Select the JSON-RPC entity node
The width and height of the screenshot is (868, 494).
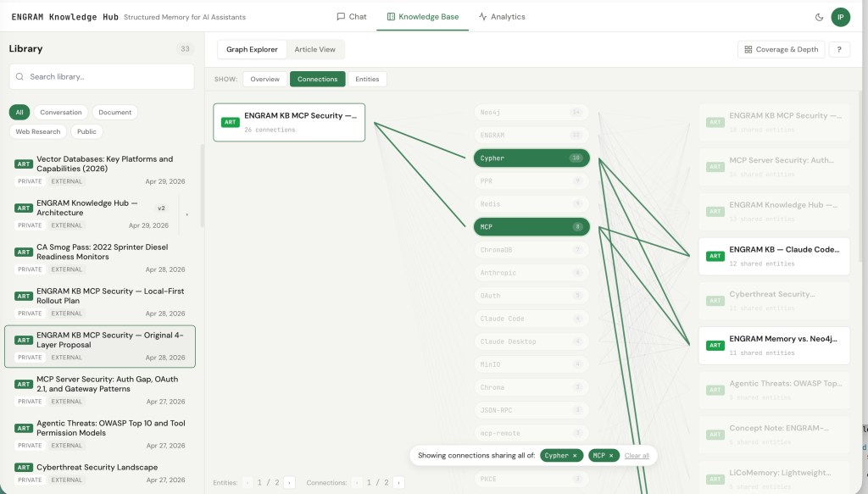(x=531, y=410)
